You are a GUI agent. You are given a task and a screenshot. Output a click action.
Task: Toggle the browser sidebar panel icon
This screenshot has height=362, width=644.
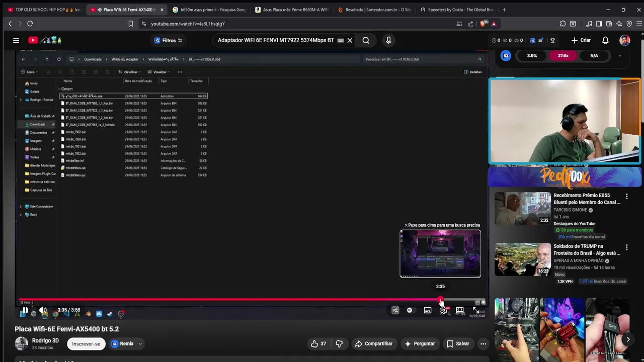(x=599, y=24)
